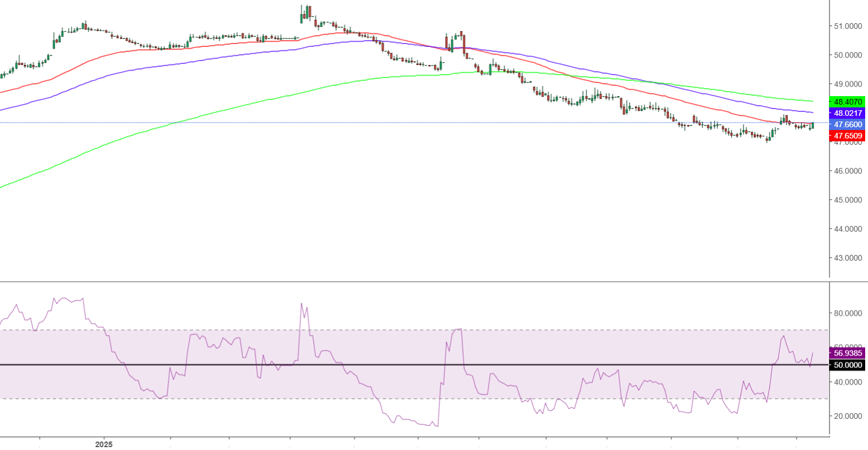
Task: Click the 45.0000 price axis tick
Action: pyautogui.click(x=847, y=200)
